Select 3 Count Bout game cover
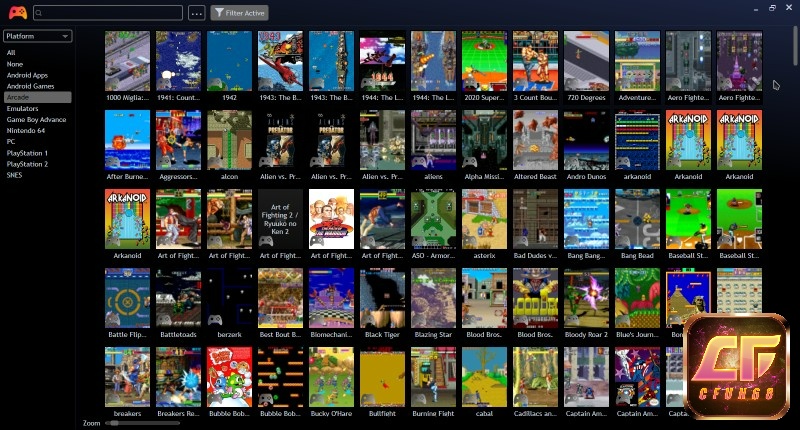 (535, 61)
